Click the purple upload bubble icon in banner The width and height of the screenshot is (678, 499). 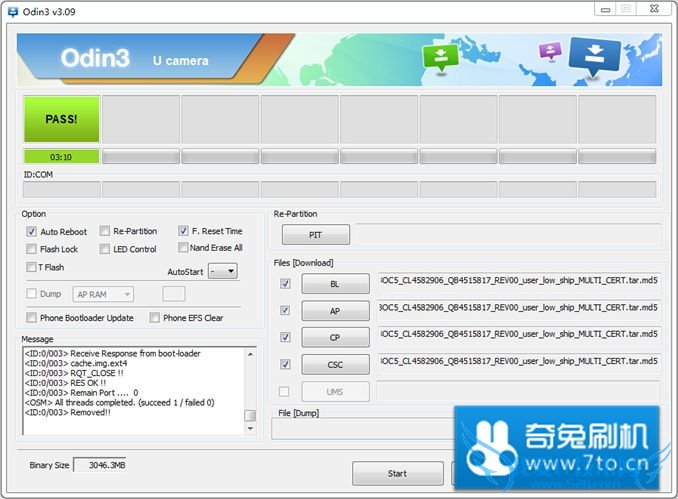pos(550,51)
